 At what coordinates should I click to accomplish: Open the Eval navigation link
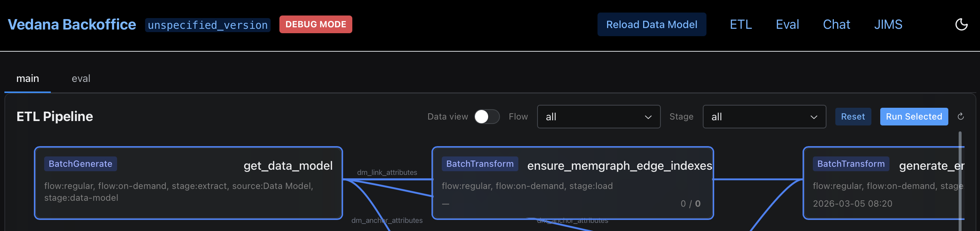(787, 24)
